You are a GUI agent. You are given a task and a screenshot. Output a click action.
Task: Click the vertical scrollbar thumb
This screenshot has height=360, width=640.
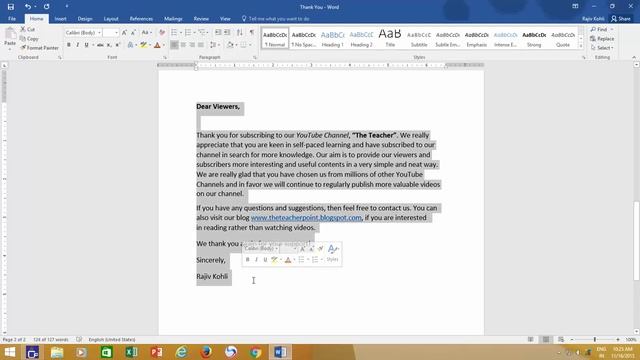636,241
